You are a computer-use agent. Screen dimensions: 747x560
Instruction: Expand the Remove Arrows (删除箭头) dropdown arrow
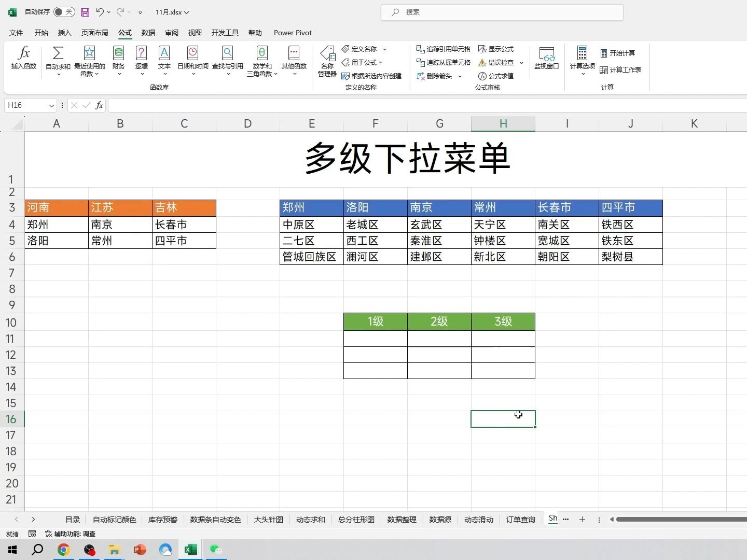point(460,76)
